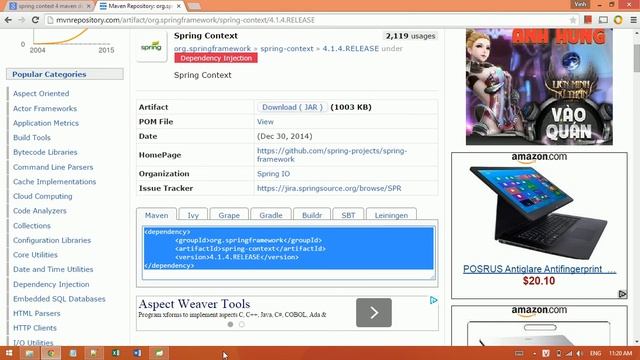Close the spring context 4 maven tab
640x360 pixels.
click(x=89, y=6)
